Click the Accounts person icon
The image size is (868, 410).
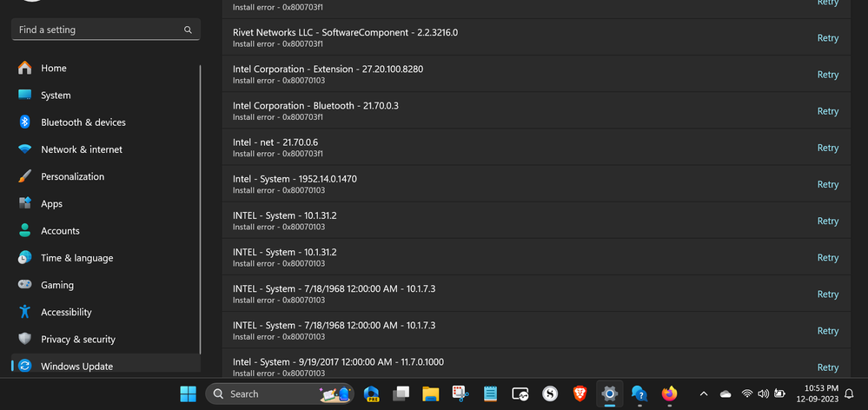point(24,231)
